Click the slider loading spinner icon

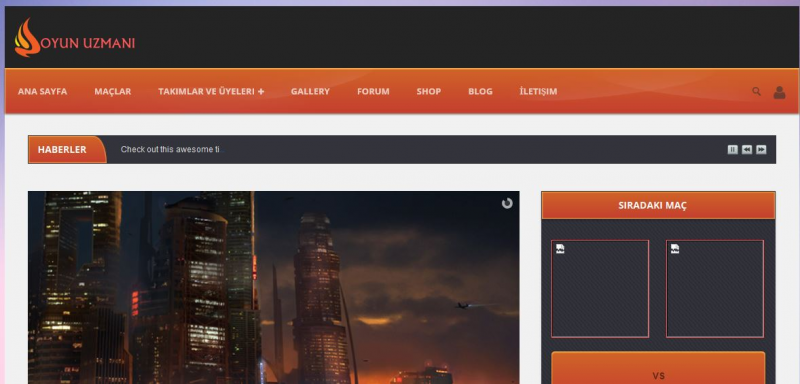[507, 203]
